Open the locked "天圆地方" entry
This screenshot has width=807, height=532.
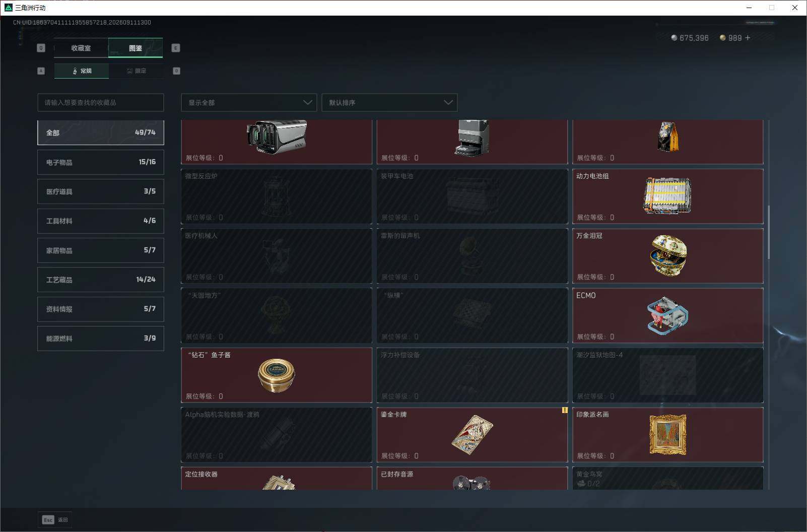277,315
